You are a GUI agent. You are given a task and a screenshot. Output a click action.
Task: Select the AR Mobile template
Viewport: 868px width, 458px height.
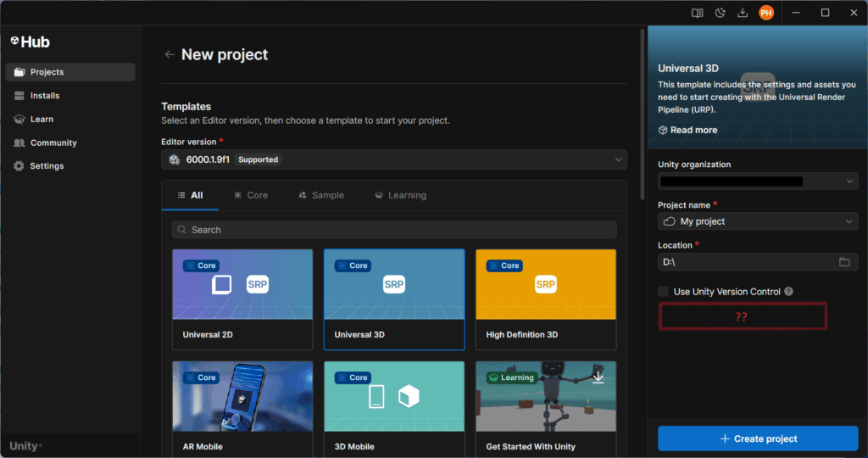[x=242, y=409]
